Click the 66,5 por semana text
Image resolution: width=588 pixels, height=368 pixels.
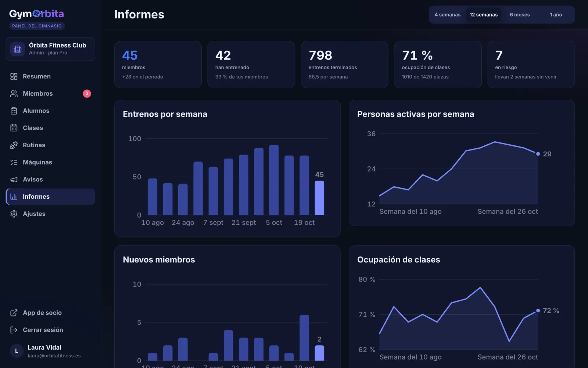tap(328, 77)
